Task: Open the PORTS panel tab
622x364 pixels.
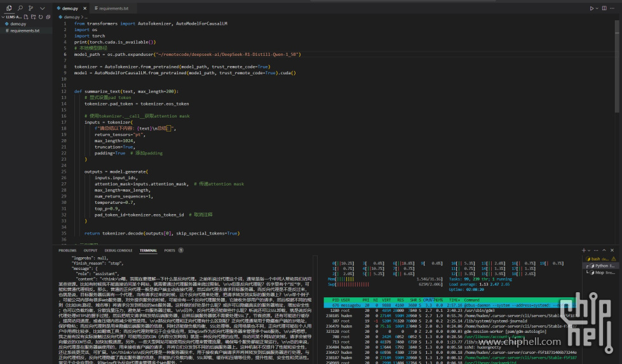Action: point(170,250)
